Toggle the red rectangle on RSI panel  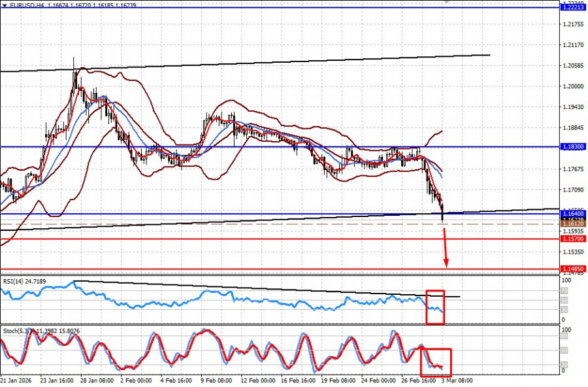436,307
